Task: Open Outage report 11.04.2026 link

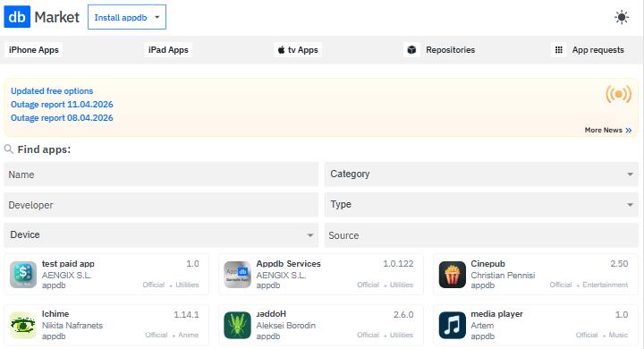Action: click(x=62, y=105)
